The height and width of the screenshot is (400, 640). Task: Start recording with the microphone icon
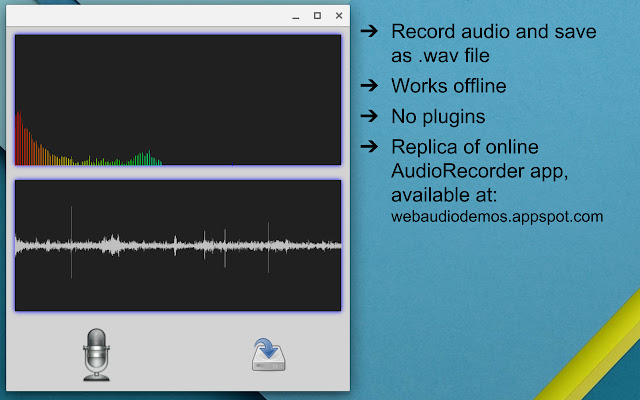click(x=96, y=355)
